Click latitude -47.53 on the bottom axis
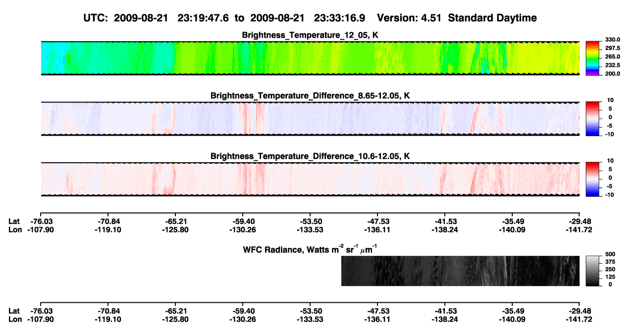Image resolution: width=644 pixels, height=330 pixels. pyautogui.click(x=377, y=311)
